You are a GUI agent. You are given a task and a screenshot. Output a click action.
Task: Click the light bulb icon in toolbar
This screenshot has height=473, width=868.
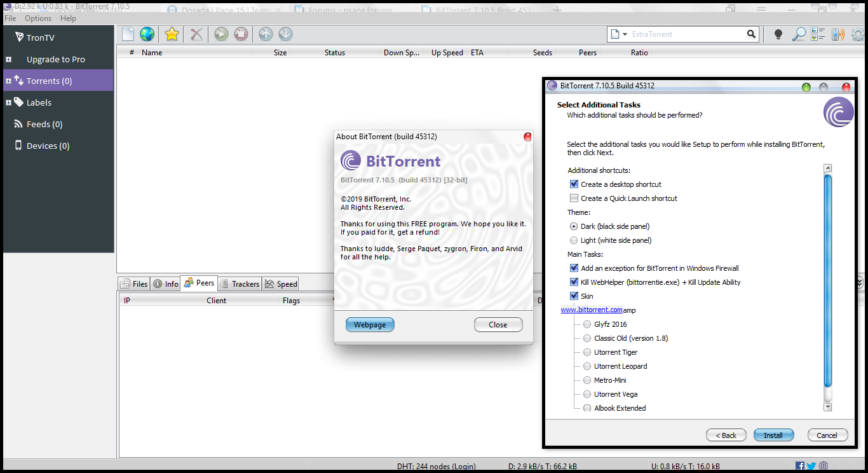[x=778, y=34]
